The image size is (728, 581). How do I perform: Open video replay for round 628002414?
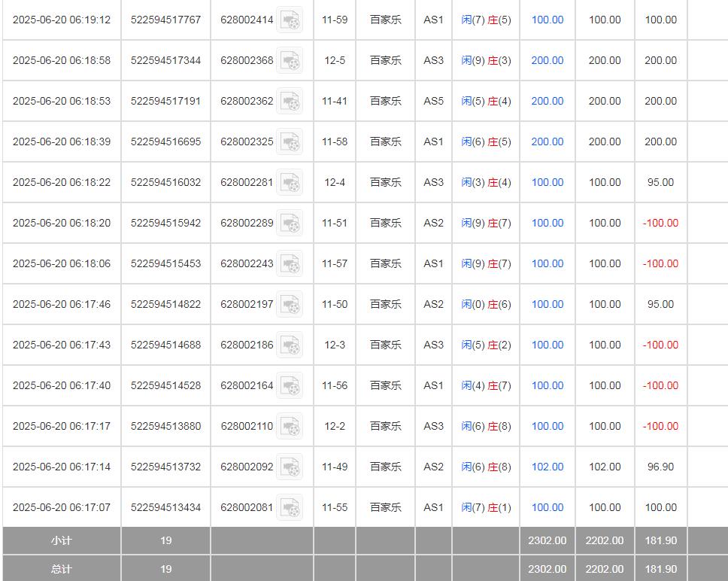[290, 20]
